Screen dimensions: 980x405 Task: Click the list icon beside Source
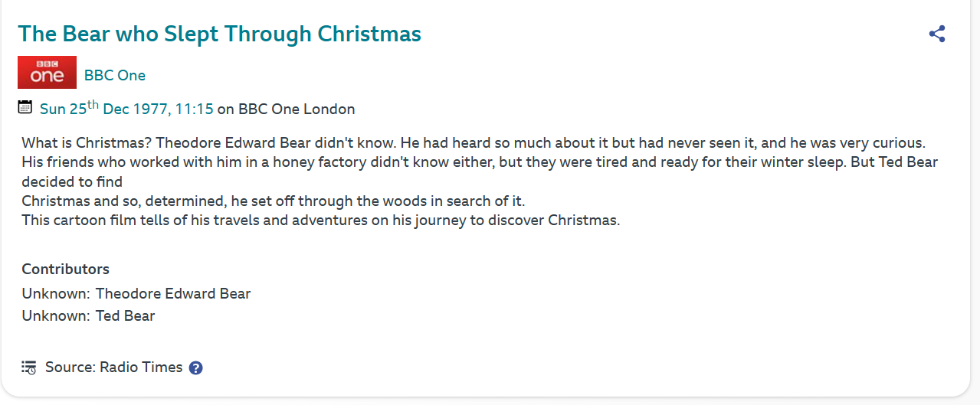[x=28, y=367]
